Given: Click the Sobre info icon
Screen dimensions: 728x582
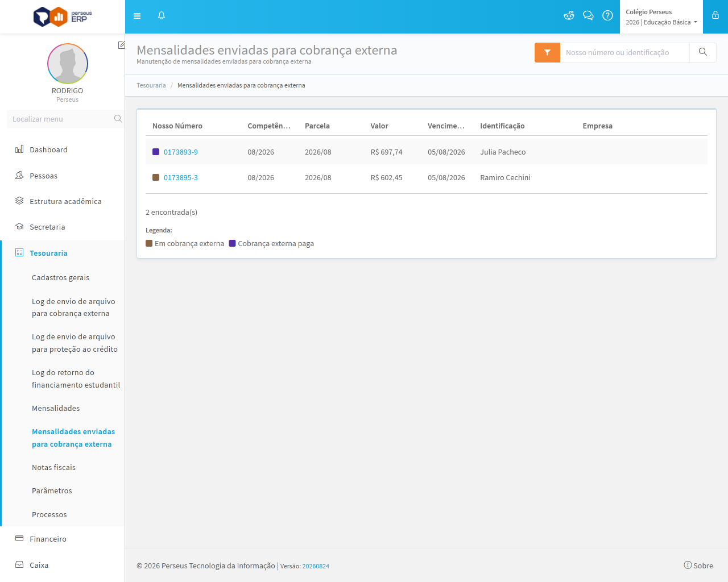Looking at the screenshot, I should 688,565.
